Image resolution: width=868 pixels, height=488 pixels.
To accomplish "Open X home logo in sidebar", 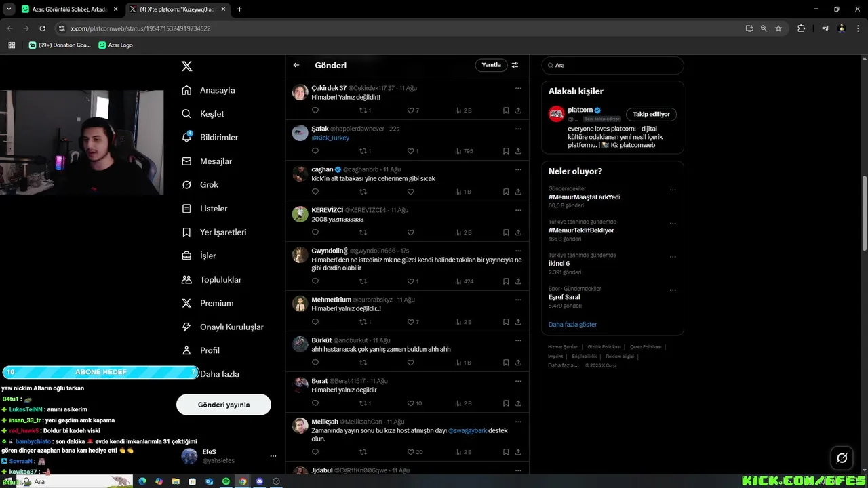I will point(186,66).
